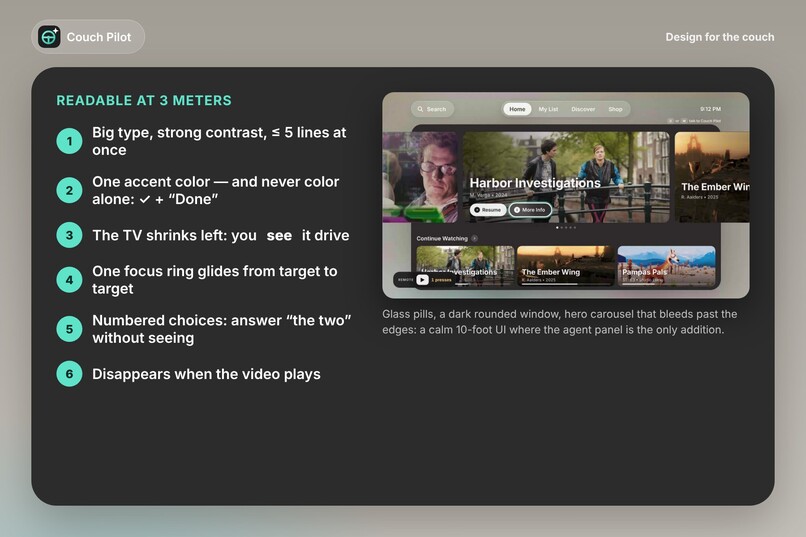806x537 pixels.
Task: Click the Couch Pilot steering wheel logo
Action: 49,37
